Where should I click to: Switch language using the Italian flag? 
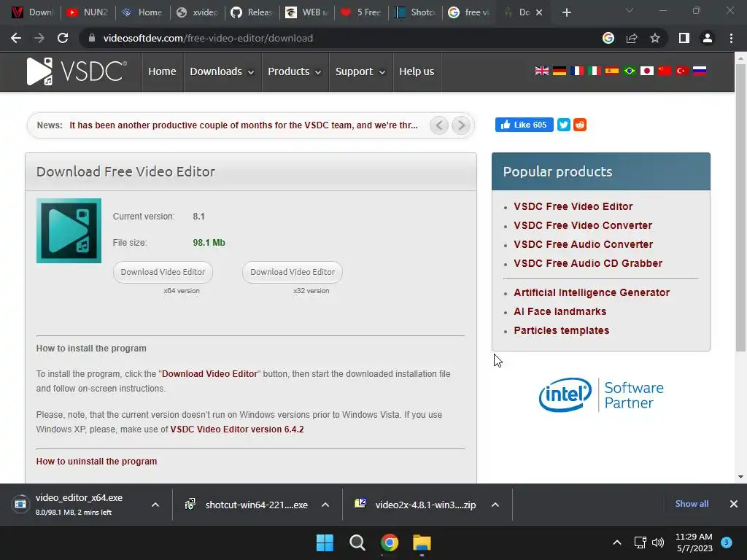pyautogui.click(x=594, y=71)
